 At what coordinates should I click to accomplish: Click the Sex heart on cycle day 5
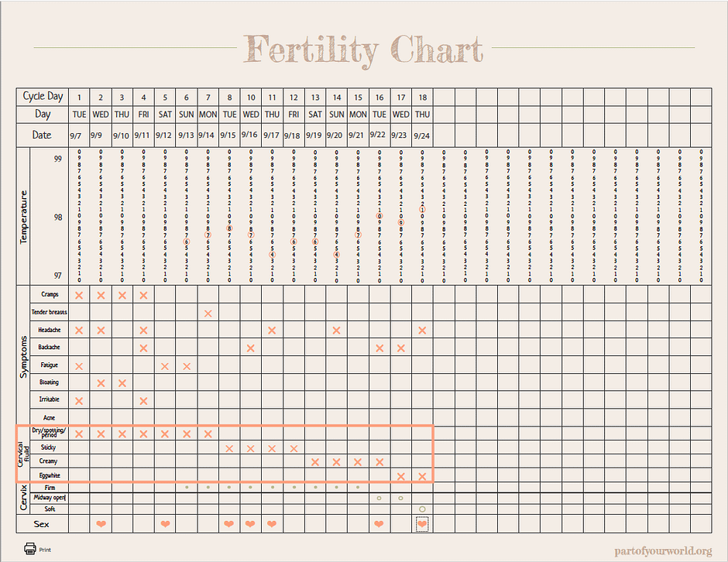click(165, 524)
